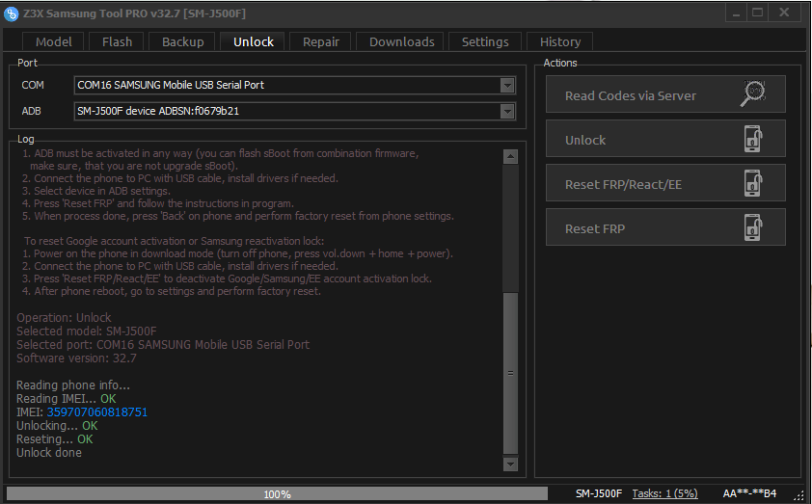Screen dimensions: 812x504
Task: Select the Unlock tab
Action: 254,41
